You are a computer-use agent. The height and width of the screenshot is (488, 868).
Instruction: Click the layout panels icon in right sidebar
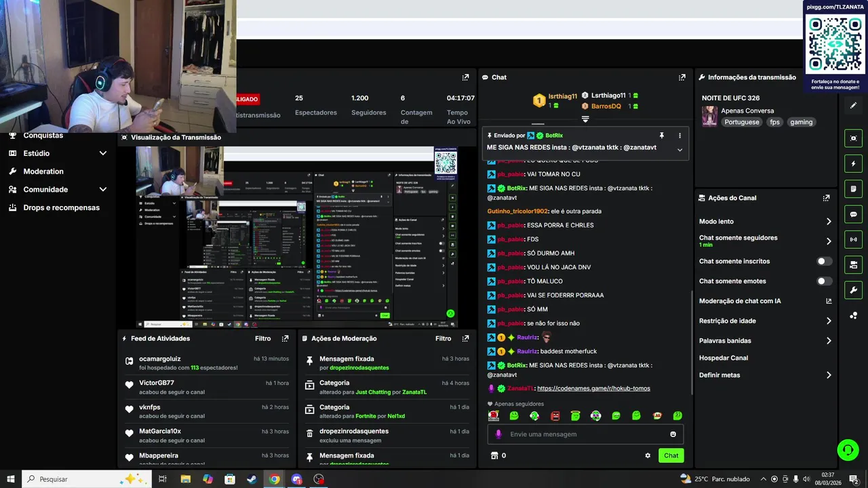pos(853,264)
